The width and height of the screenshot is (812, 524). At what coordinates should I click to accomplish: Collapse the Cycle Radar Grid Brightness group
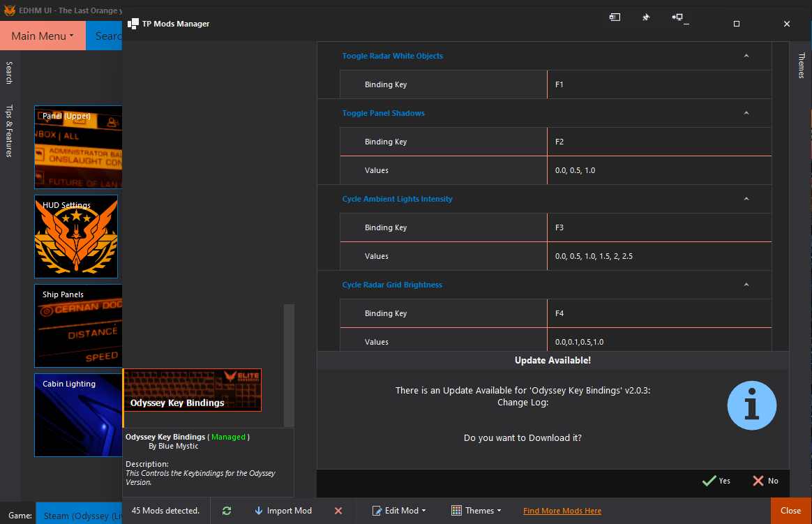point(746,285)
